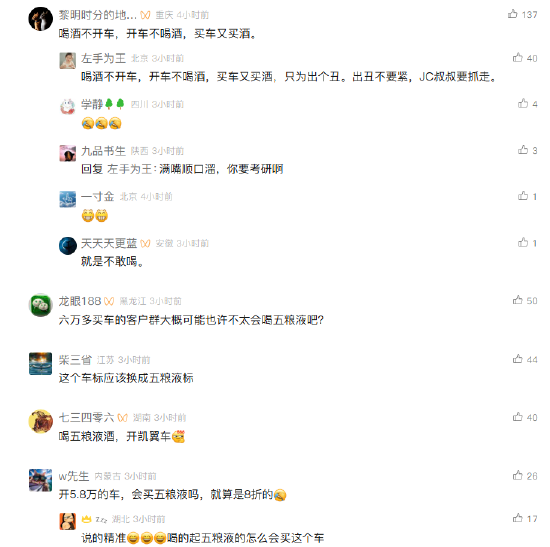550x547 pixels.
Task: Like 龙眼188's comment with 50 likes
Action: point(517,300)
